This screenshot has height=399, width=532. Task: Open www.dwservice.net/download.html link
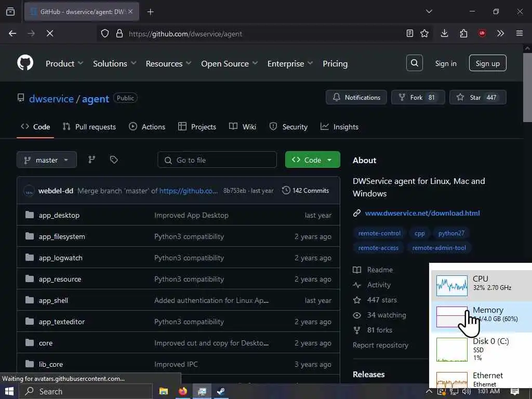[422, 213]
